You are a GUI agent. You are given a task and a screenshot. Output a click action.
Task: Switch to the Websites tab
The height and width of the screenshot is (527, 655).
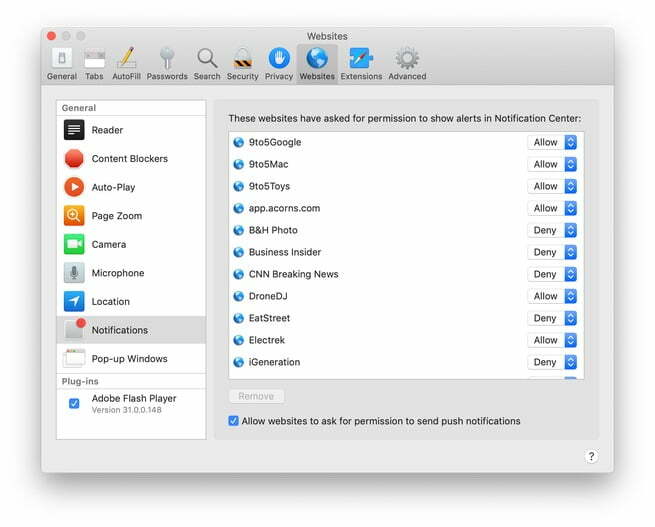coord(317,63)
